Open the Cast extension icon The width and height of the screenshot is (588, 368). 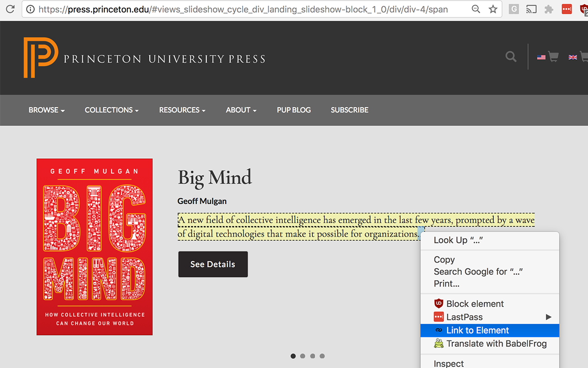click(531, 9)
